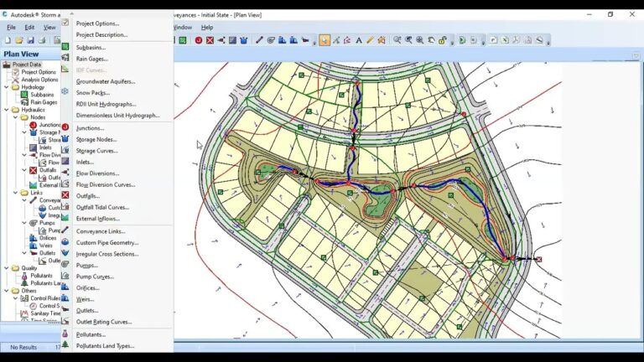The width and height of the screenshot is (644, 362).
Task: Choose Groundwater Aquifers... menu entry
Action: (x=106, y=81)
